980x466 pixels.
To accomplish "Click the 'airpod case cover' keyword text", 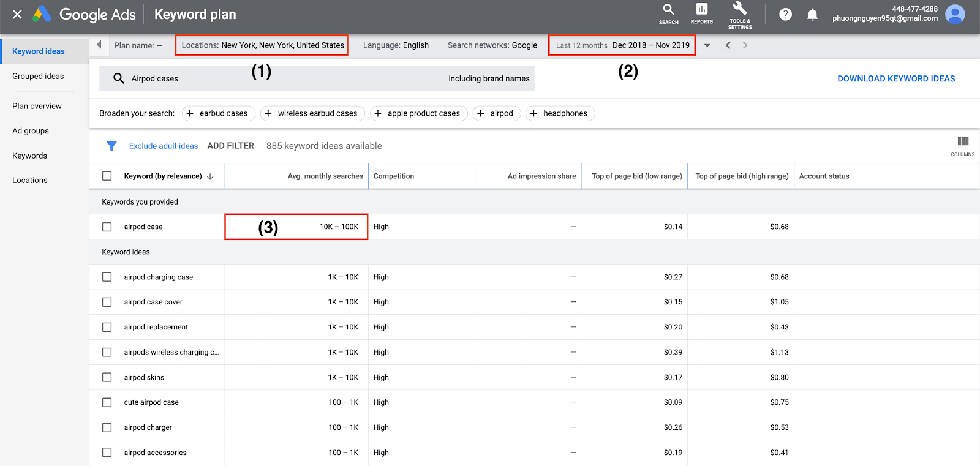I will pyautogui.click(x=153, y=303).
